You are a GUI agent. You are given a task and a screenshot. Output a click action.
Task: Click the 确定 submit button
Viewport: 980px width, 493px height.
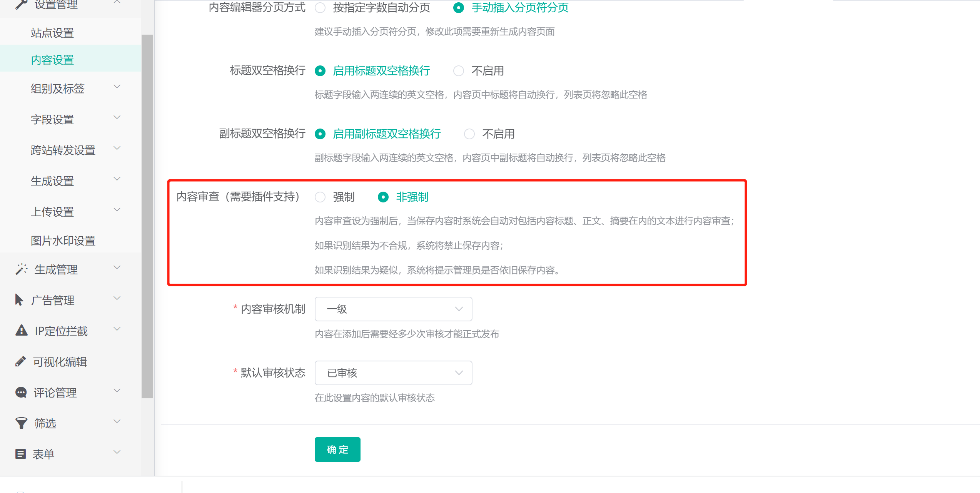coord(337,450)
